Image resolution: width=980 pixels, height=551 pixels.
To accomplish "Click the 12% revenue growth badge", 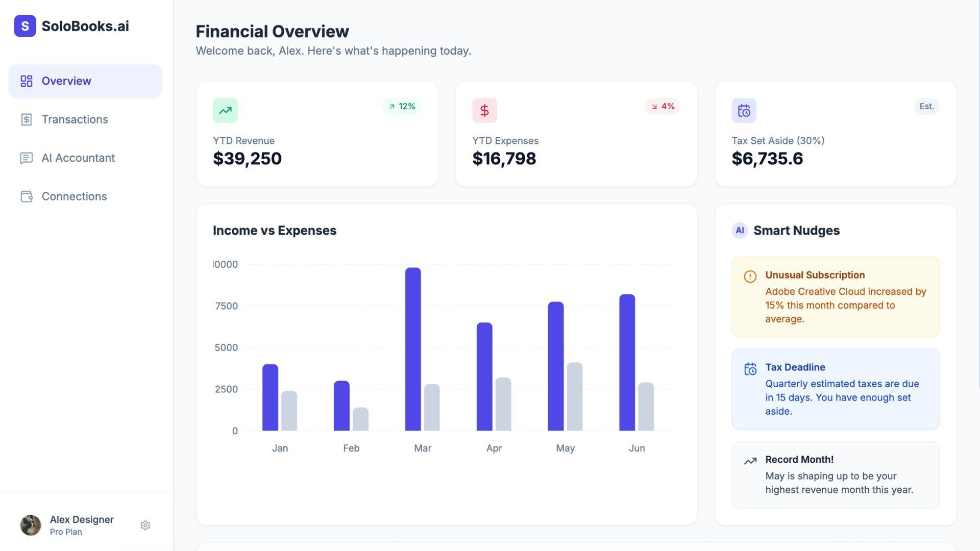I will [x=402, y=107].
